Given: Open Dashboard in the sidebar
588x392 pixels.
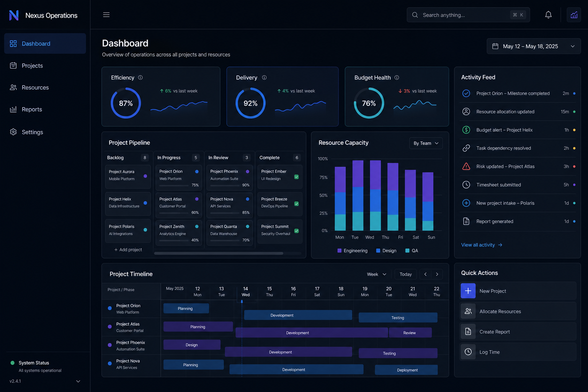Looking at the screenshot, I should point(45,44).
